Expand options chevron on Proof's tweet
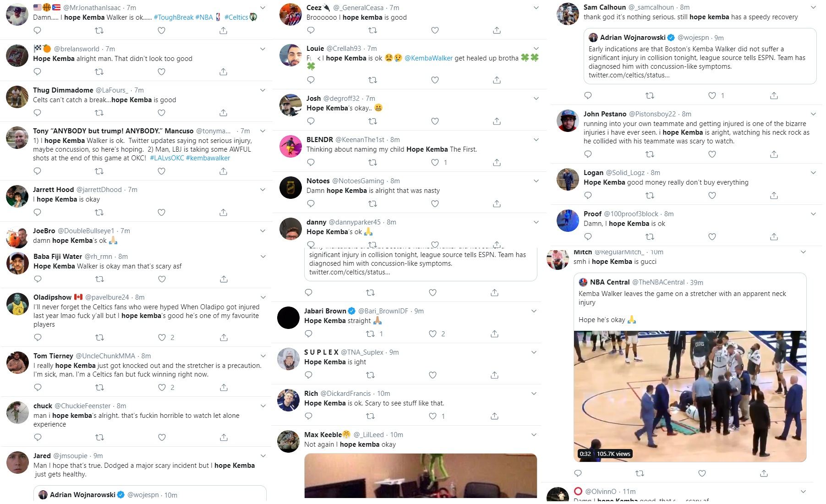This screenshot has width=826, height=504. [x=813, y=214]
